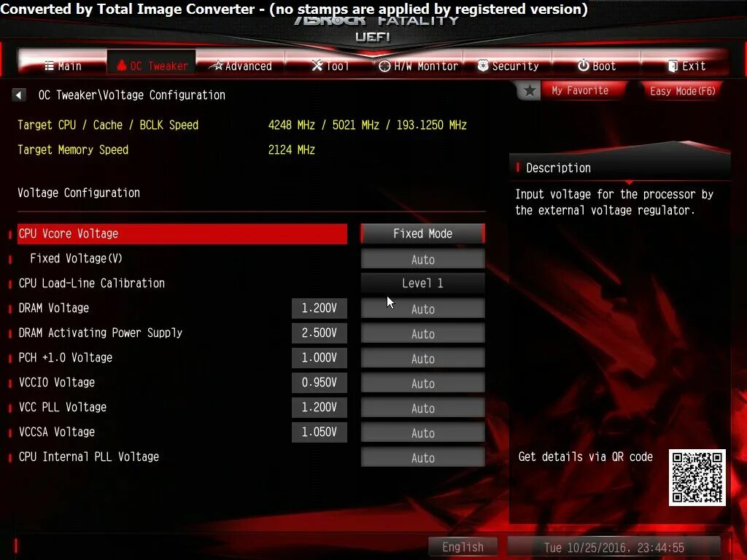Open the Tool tab with wrench icon

[330, 66]
